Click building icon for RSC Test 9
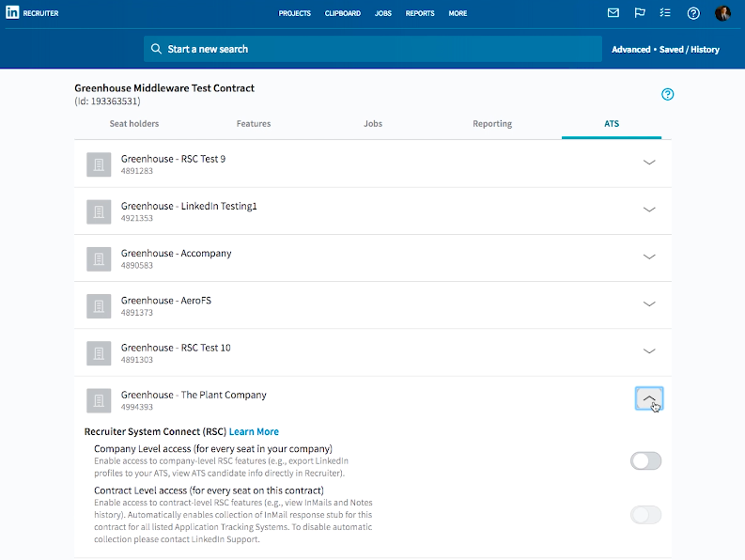The width and height of the screenshot is (745, 560). [99, 164]
